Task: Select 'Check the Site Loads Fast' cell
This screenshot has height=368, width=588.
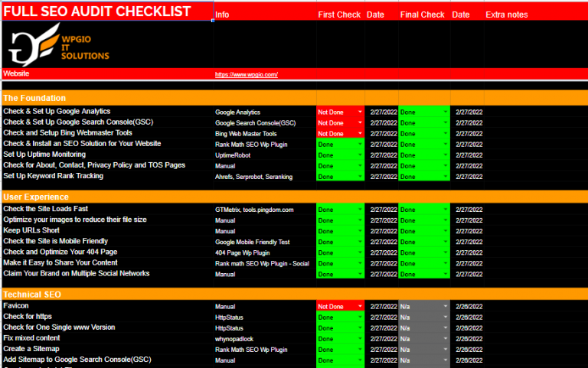Action: click(108, 209)
